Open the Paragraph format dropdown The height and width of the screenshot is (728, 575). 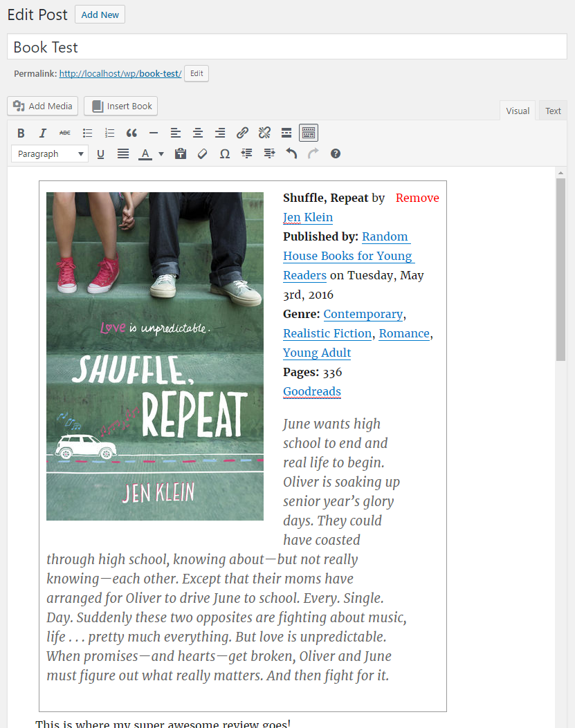click(50, 153)
